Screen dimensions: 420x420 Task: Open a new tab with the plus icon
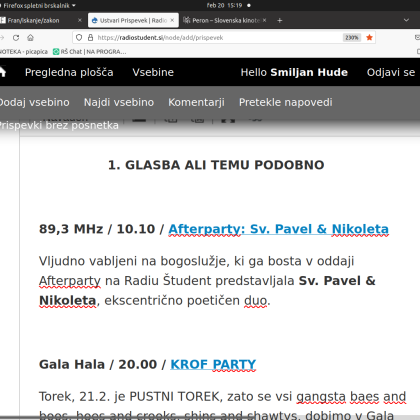pos(280,20)
